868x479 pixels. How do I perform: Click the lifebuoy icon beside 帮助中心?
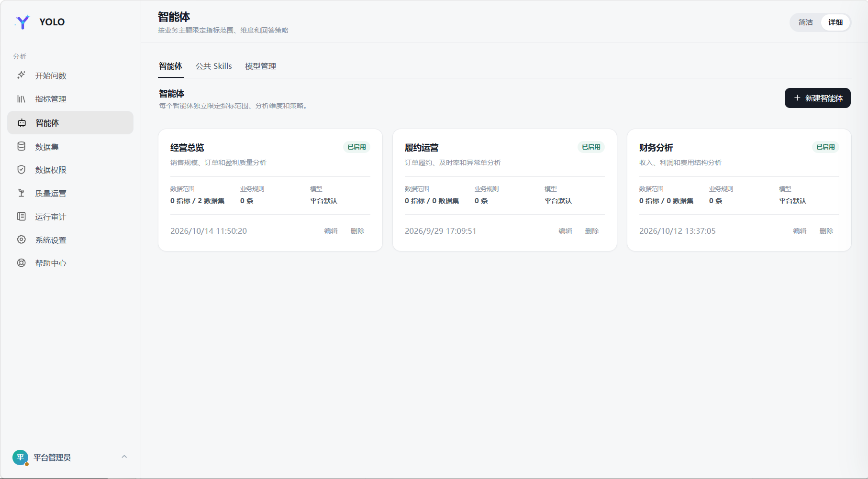(21, 263)
